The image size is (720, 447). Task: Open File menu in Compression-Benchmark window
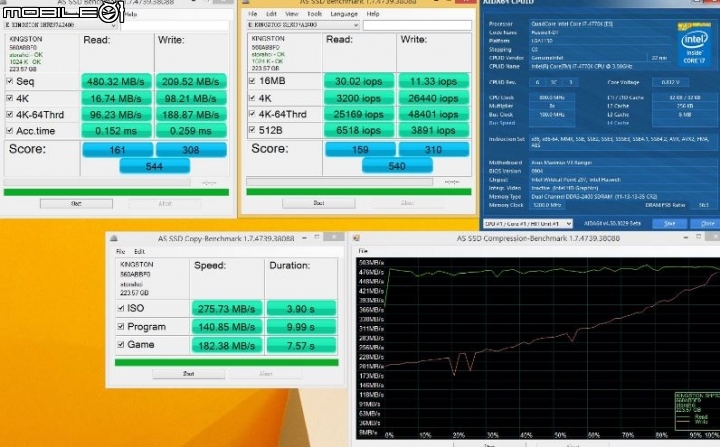pyautogui.click(x=363, y=251)
